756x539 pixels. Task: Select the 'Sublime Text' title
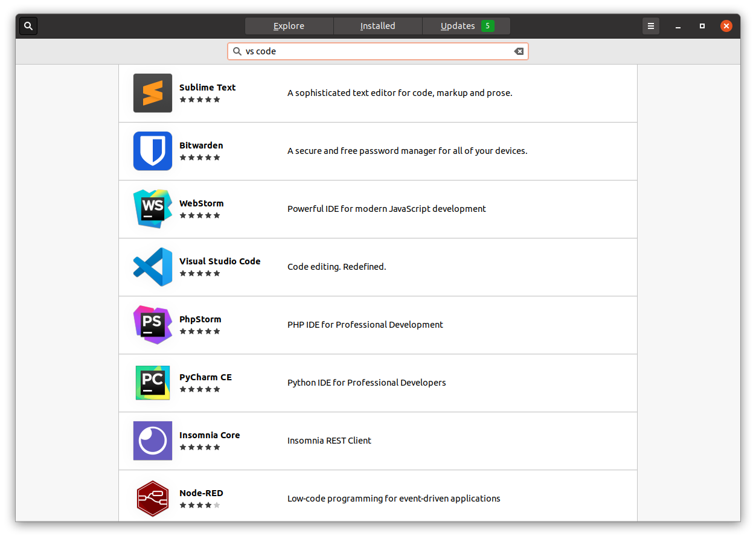(x=207, y=88)
